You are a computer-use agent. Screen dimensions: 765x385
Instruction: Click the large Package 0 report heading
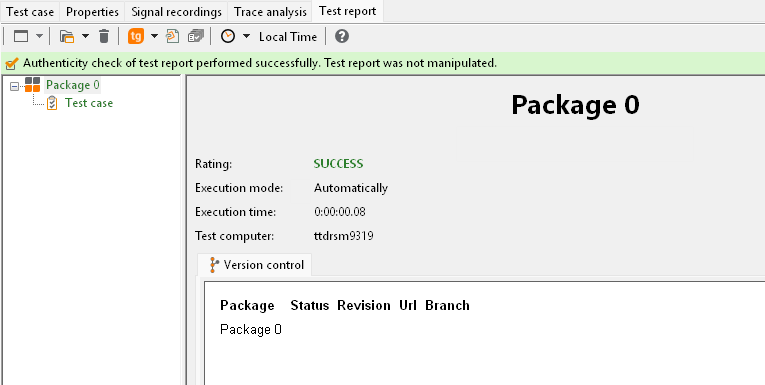click(x=575, y=104)
